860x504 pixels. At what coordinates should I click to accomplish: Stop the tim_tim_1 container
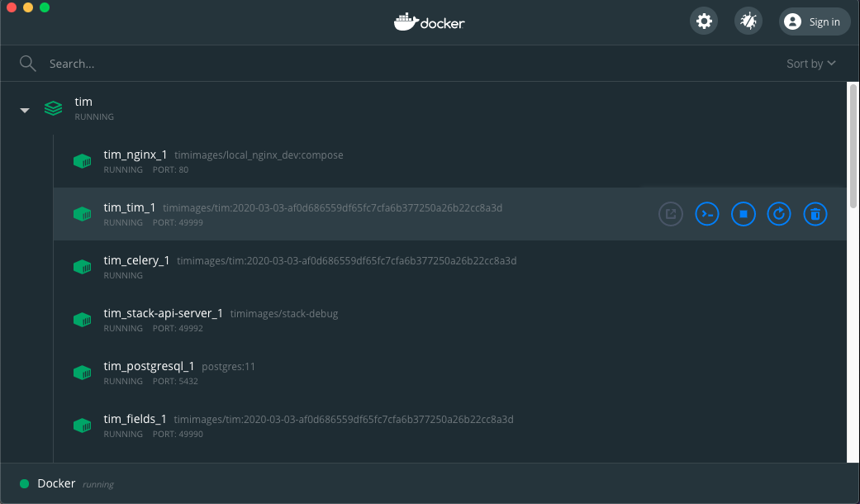tap(744, 214)
